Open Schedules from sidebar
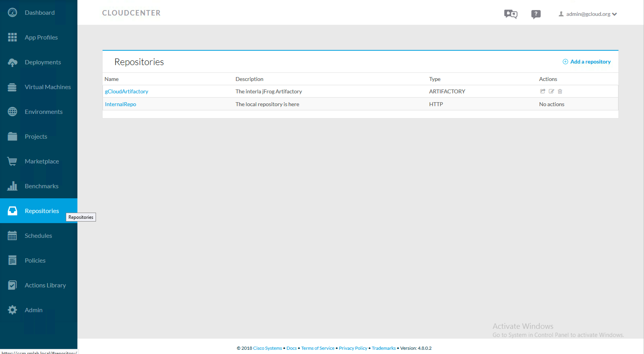Viewport: 644px width, 354px height. [38, 235]
